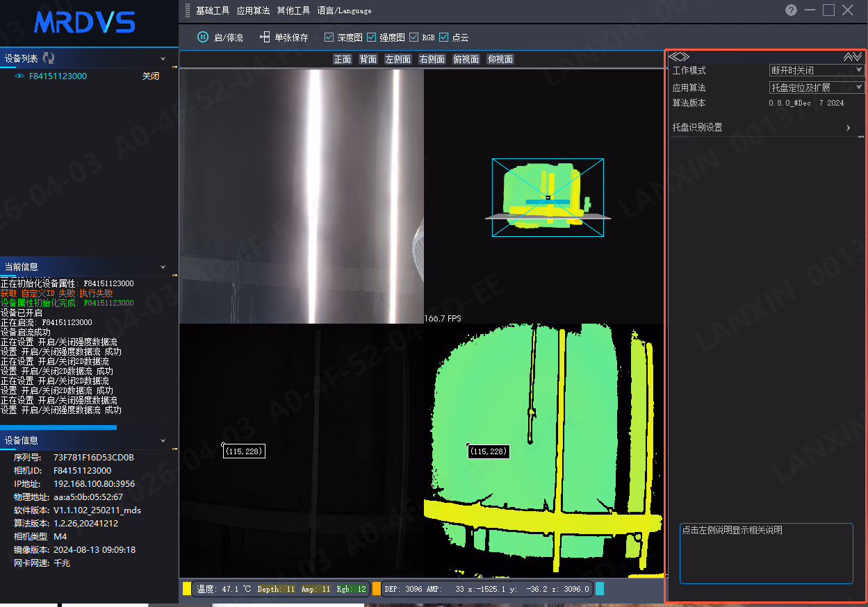
Task: Click the yellow swatch in the status bar
Action: [x=187, y=589]
